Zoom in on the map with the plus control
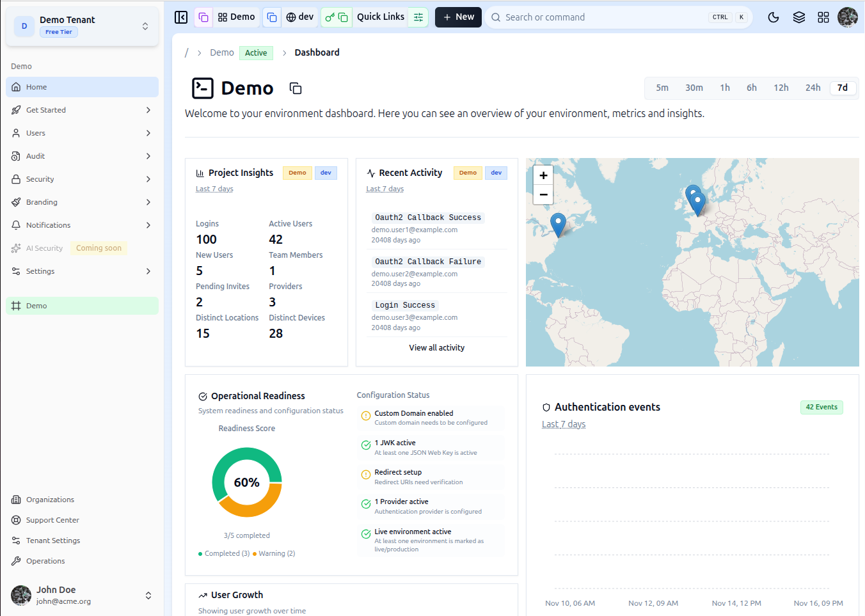 point(543,175)
